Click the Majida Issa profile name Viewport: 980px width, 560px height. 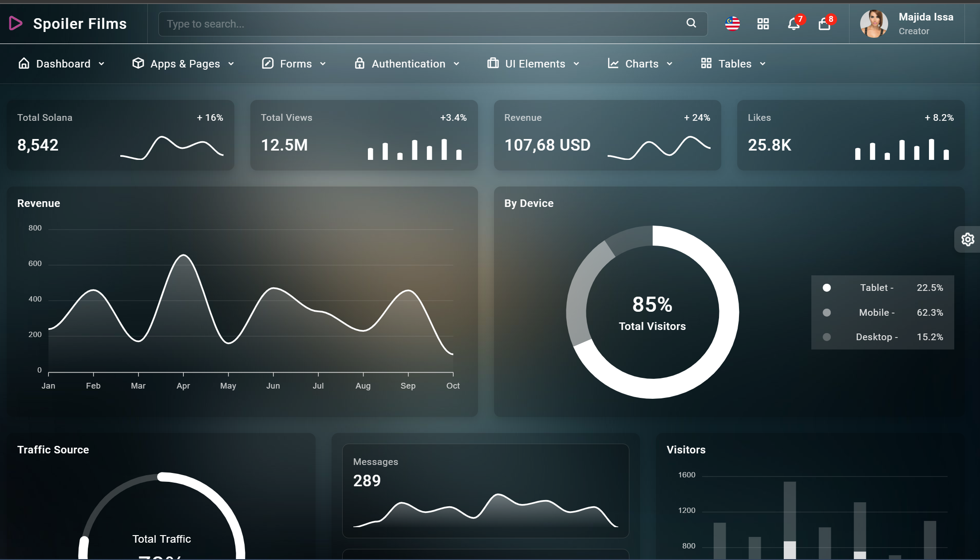click(x=926, y=17)
